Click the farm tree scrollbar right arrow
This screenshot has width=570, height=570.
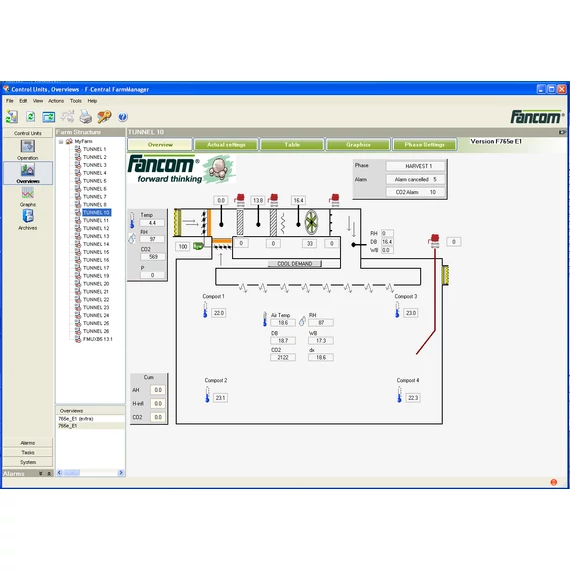[121, 473]
